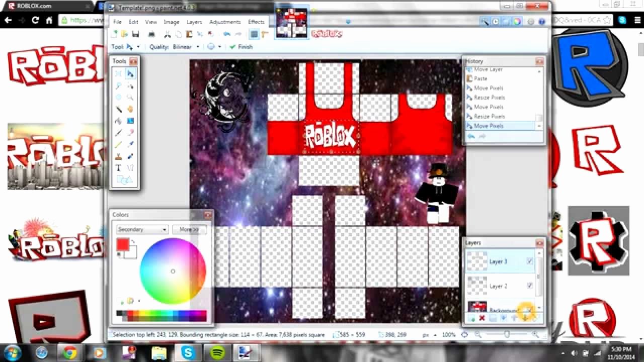644x362 pixels.
Task: Toggle Layer 3 visibility checkbox
Action: (530, 261)
